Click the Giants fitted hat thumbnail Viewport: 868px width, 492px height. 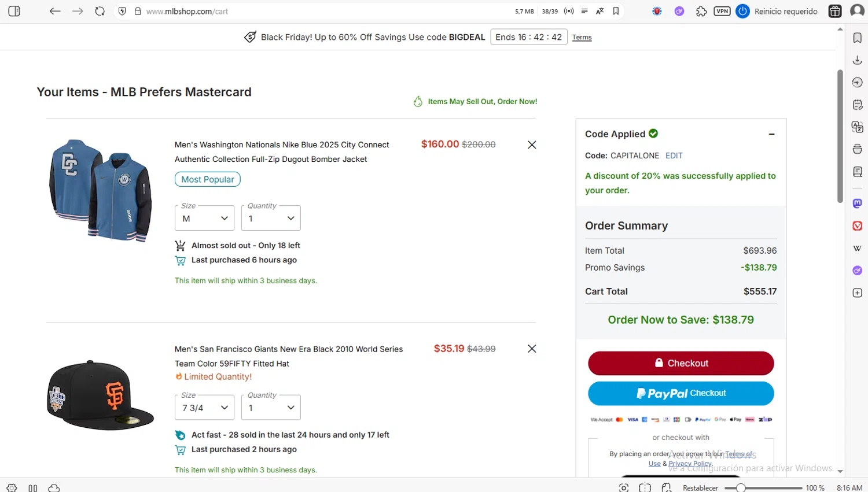(x=100, y=395)
